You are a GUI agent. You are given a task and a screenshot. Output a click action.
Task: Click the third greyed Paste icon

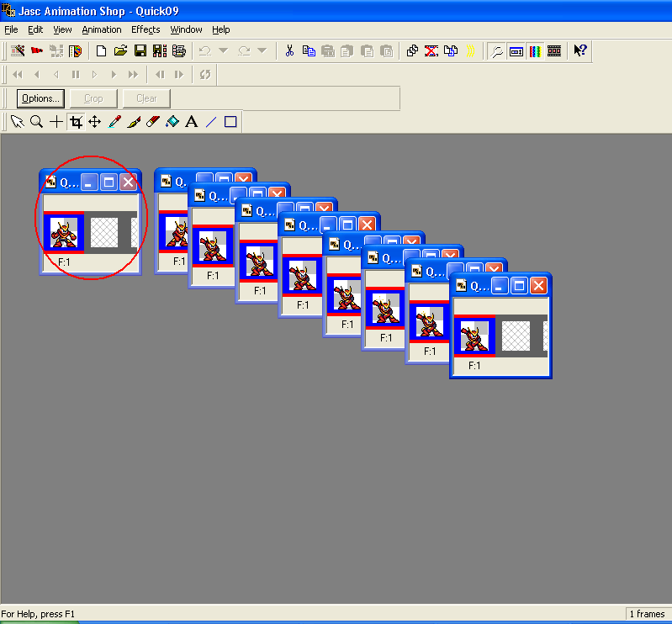[x=367, y=51]
